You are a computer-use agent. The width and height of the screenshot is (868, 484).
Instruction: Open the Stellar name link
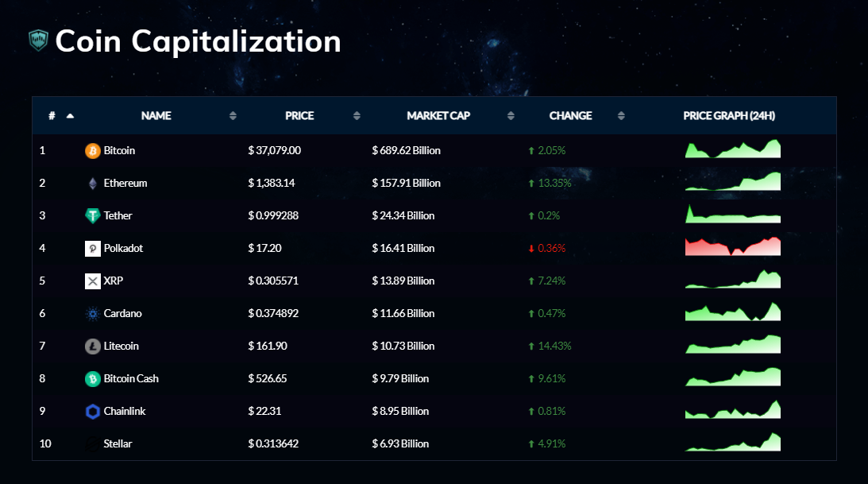118,444
